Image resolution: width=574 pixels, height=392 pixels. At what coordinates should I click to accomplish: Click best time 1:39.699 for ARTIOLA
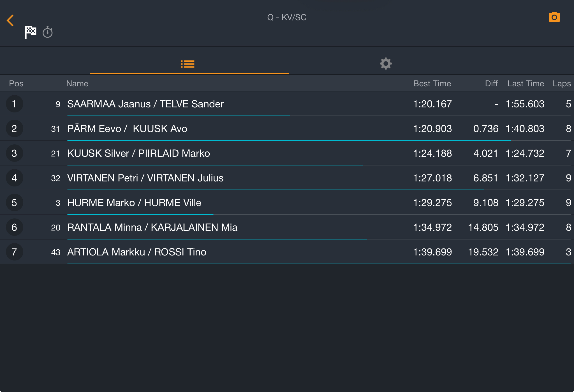point(432,252)
